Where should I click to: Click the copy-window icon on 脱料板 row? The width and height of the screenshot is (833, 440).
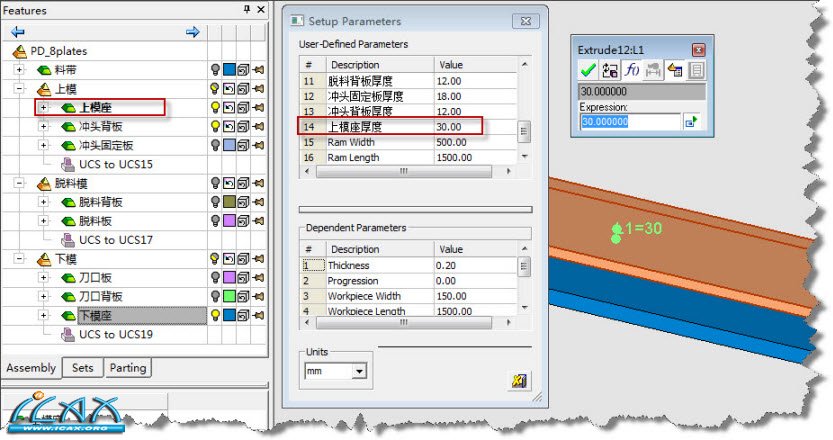243,221
